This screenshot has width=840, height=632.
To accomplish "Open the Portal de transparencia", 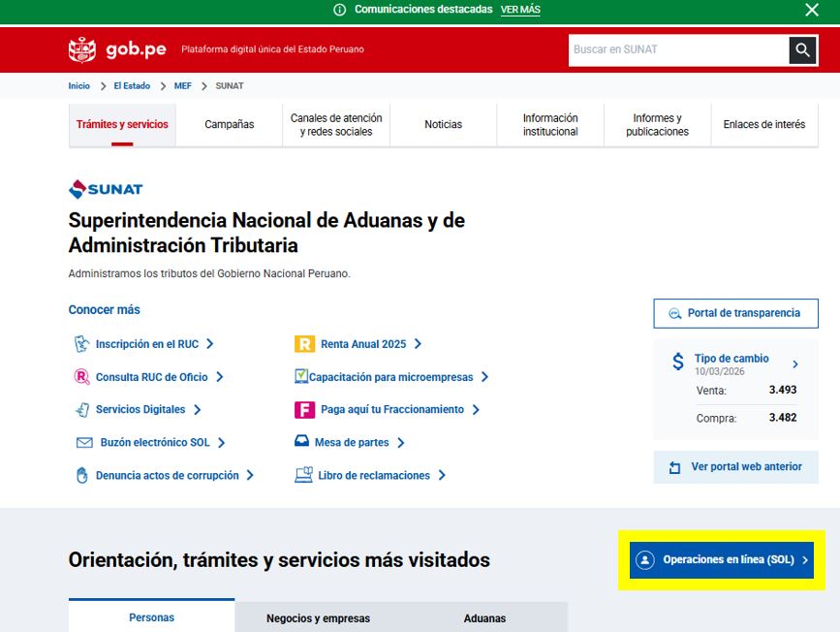I will [735, 313].
